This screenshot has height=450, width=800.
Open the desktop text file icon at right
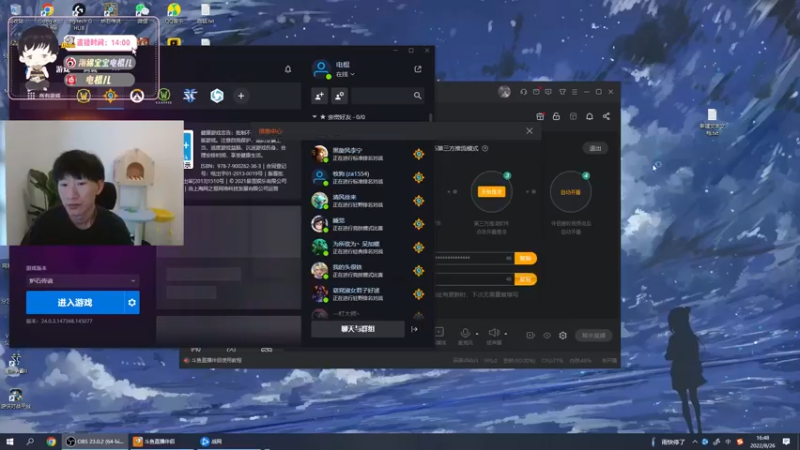pos(712,122)
